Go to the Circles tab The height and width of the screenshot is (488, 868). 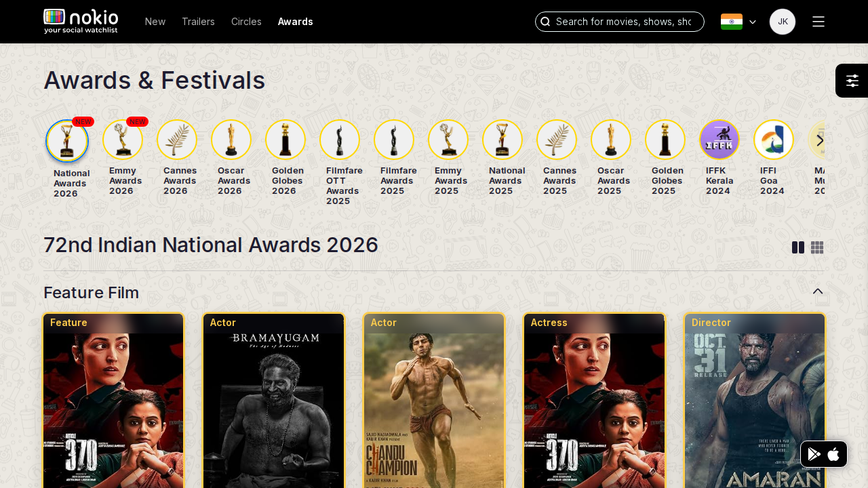(x=246, y=22)
